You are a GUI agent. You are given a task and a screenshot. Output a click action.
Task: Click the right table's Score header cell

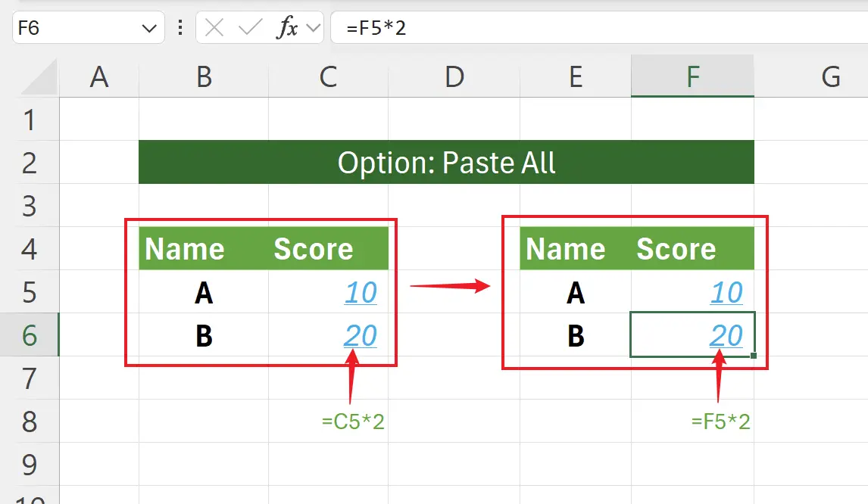pos(676,249)
